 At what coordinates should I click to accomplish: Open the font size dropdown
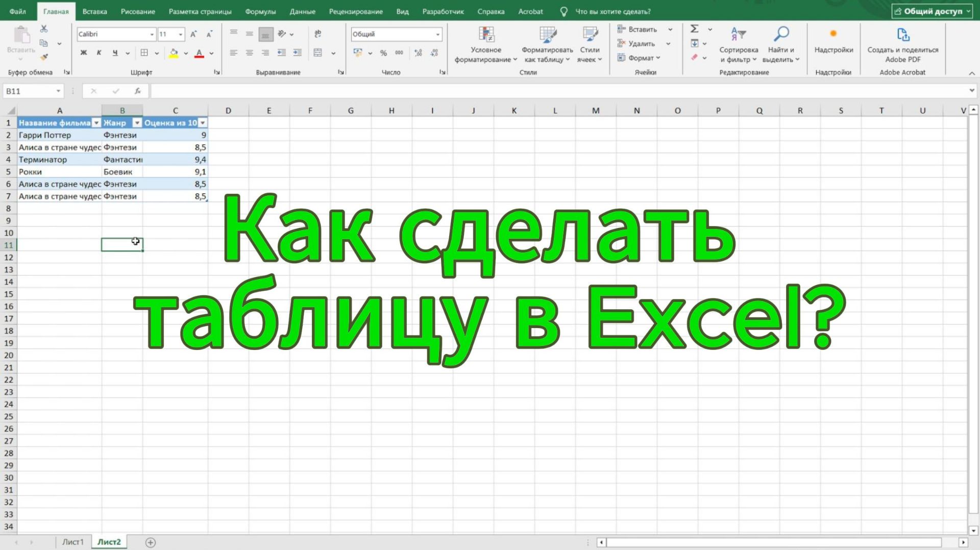[x=181, y=34]
